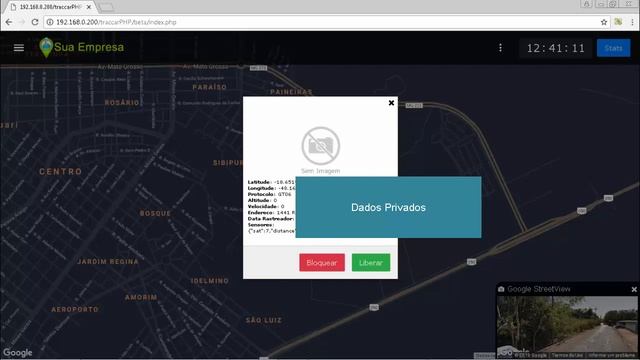Screen dimensions: 640x360
Task: Go back in the browser
Action: point(9,22)
